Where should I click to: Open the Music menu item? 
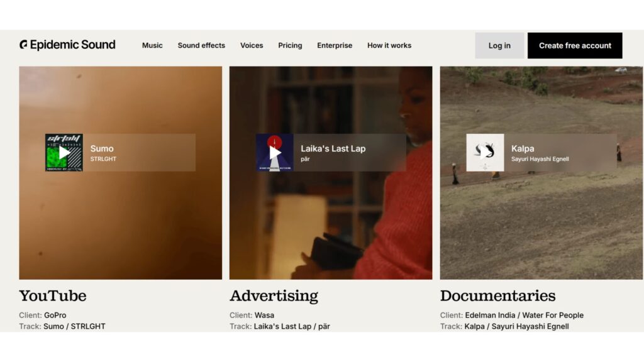click(152, 45)
